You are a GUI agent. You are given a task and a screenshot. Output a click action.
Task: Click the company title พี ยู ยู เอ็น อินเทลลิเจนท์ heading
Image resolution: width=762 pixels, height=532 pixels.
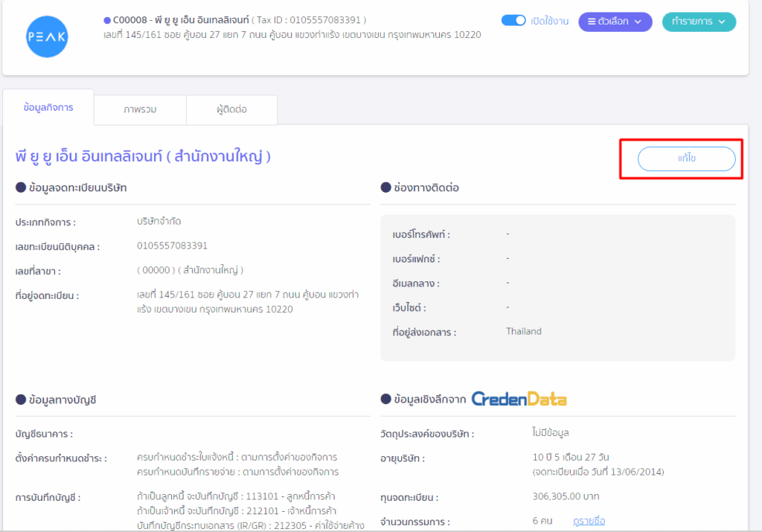[x=143, y=157]
